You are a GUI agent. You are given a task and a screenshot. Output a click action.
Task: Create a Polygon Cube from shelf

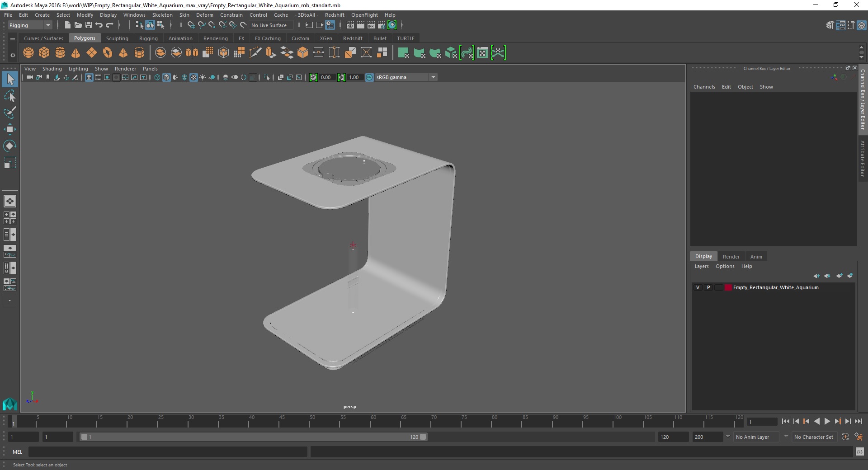click(x=44, y=53)
